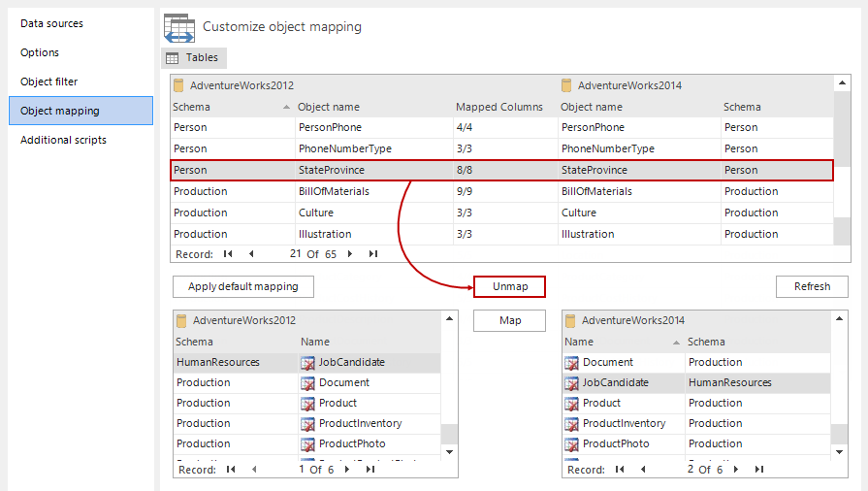Image resolution: width=868 pixels, height=491 pixels.
Task: Click ProductPhoto table icon in right list
Action: 571,444
